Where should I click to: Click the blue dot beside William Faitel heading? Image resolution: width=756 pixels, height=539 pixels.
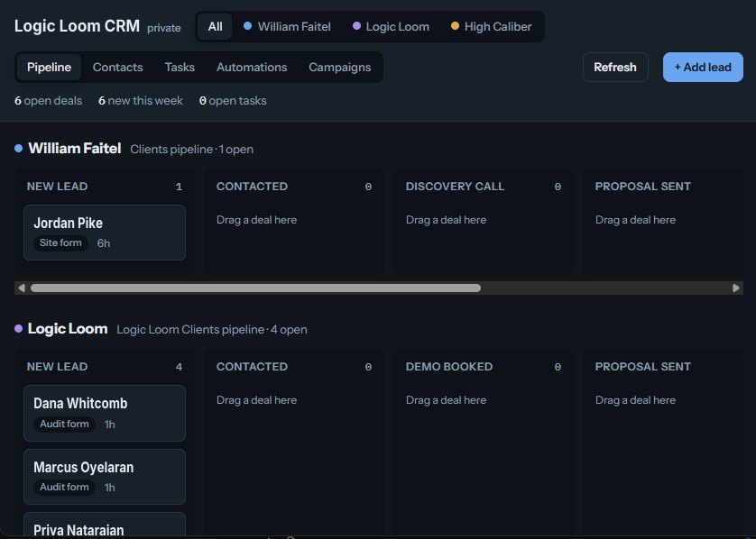tap(19, 149)
